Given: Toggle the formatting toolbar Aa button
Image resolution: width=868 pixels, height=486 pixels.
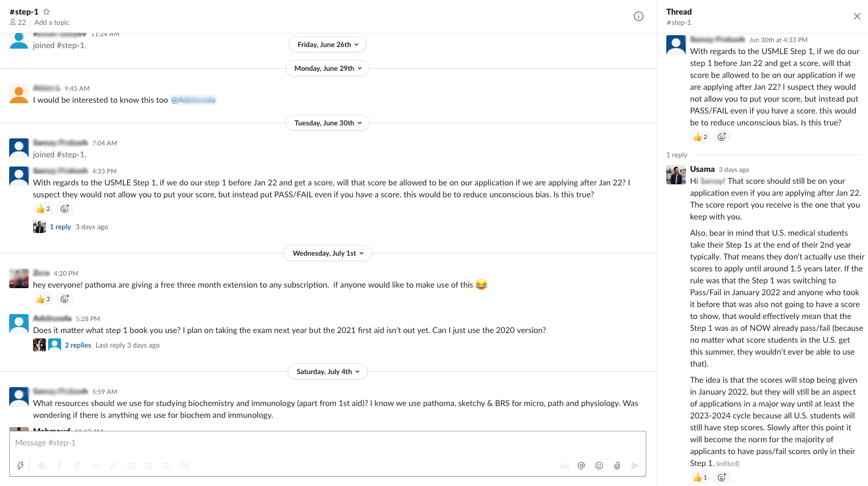Looking at the screenshot, I should (564, 465).
